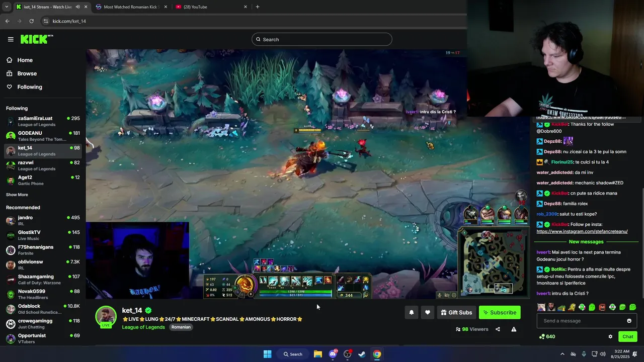
Task: Open File Explorer from taskbar
Action: tap(318, 354)
